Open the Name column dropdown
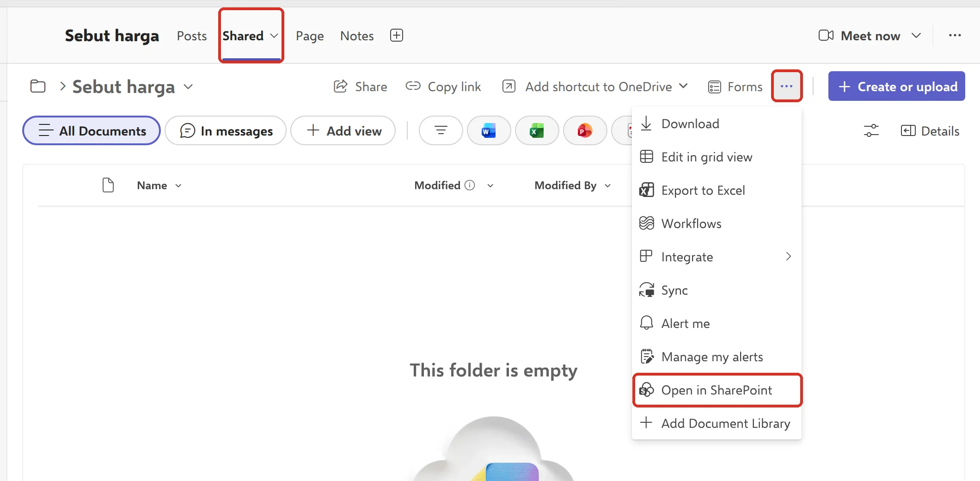 [178, 185]
